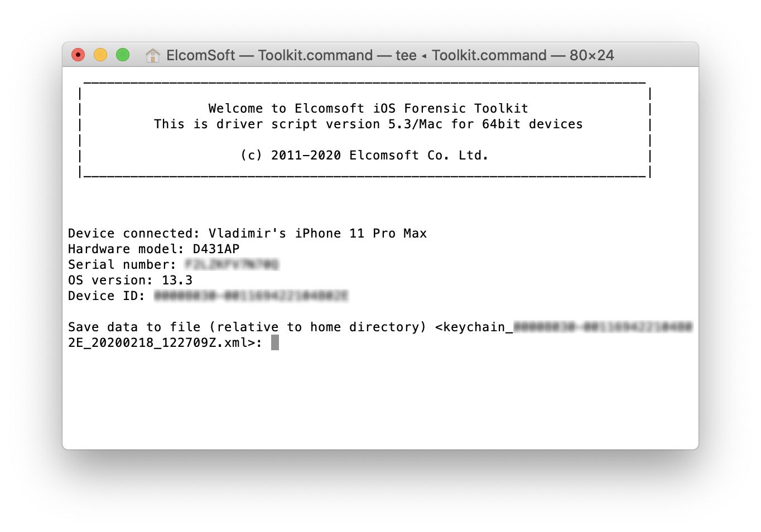The height and width of the screenshot is (532, 761).
Task: Zoom the window with green button
Action: (123, 55)
